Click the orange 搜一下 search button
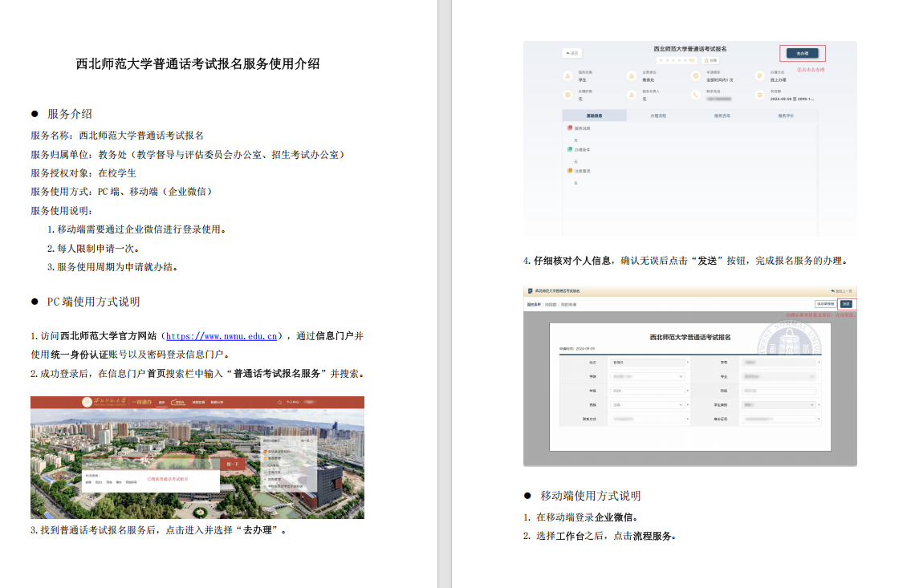 coord(234,463)
